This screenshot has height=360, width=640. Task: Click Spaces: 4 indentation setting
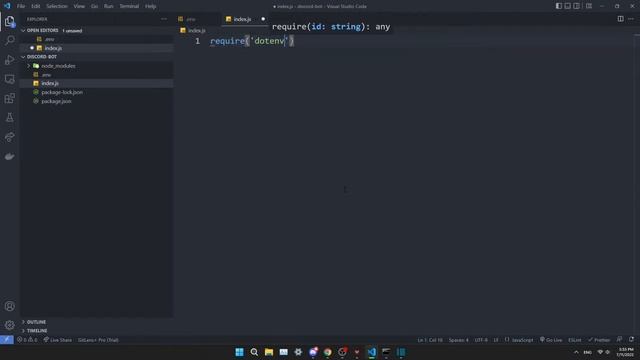pyautogui.click(x=458, y=340)
